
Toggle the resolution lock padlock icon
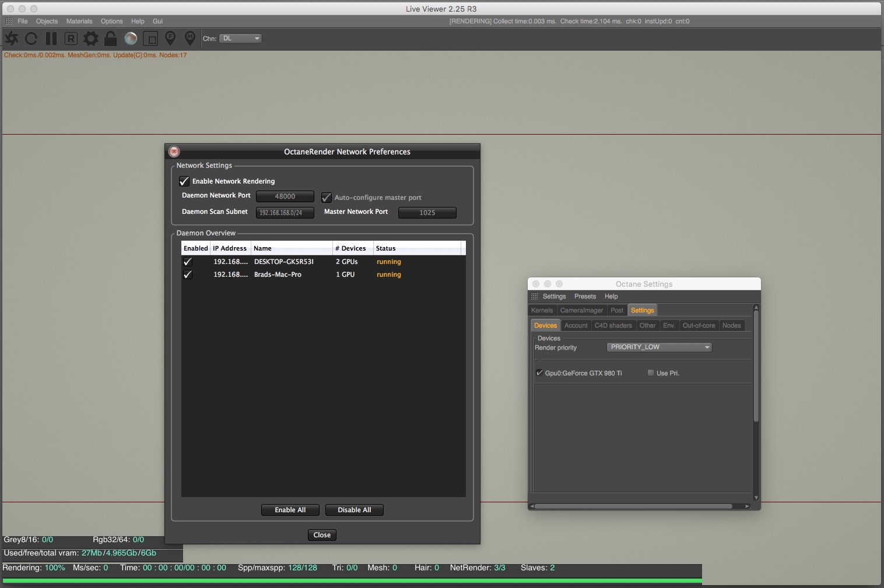(x=110, y=38)
